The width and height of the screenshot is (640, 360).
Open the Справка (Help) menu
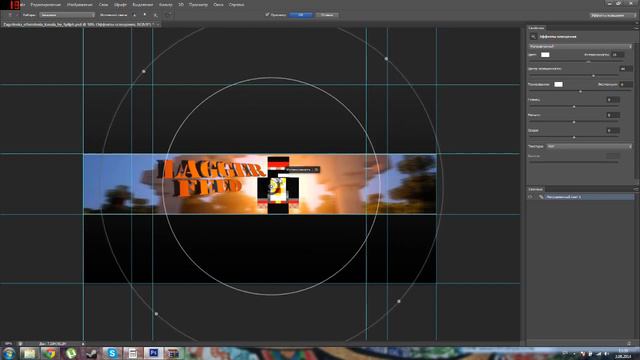click(x=236, y=4)
